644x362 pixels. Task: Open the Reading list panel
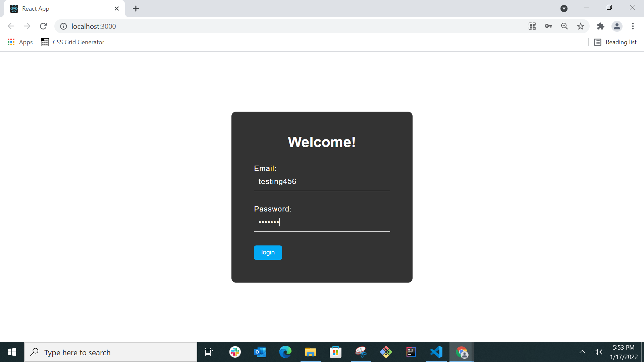point(615,42)
